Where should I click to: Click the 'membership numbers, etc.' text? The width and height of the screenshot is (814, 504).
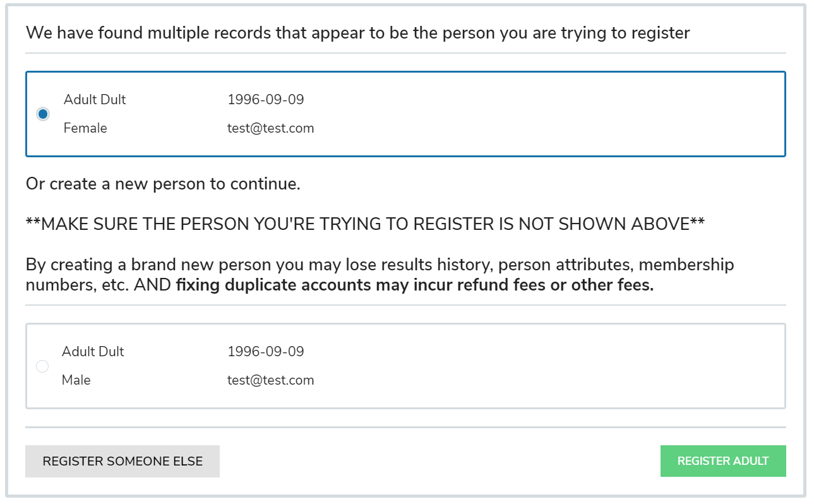point(76,285)
